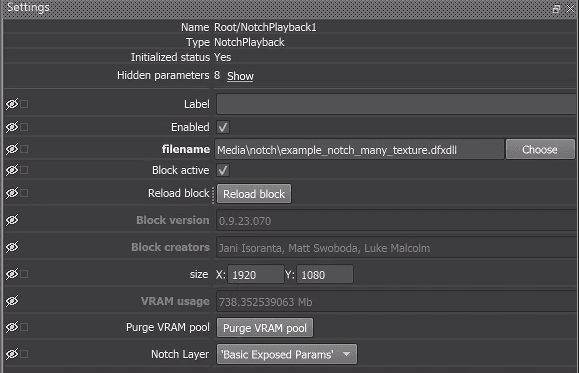Select the Type value NotchPlayback
The image size is (579, 373).
[x=249, y=42]
